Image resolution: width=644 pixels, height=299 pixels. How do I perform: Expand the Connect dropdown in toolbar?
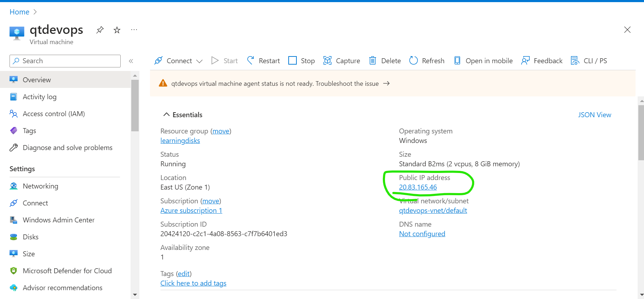point(199,61)
